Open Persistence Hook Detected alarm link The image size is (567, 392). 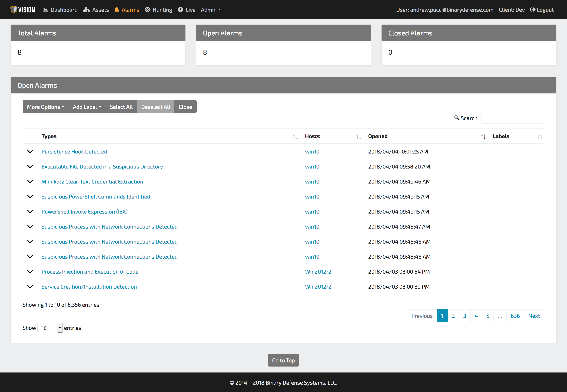point(74,151)
